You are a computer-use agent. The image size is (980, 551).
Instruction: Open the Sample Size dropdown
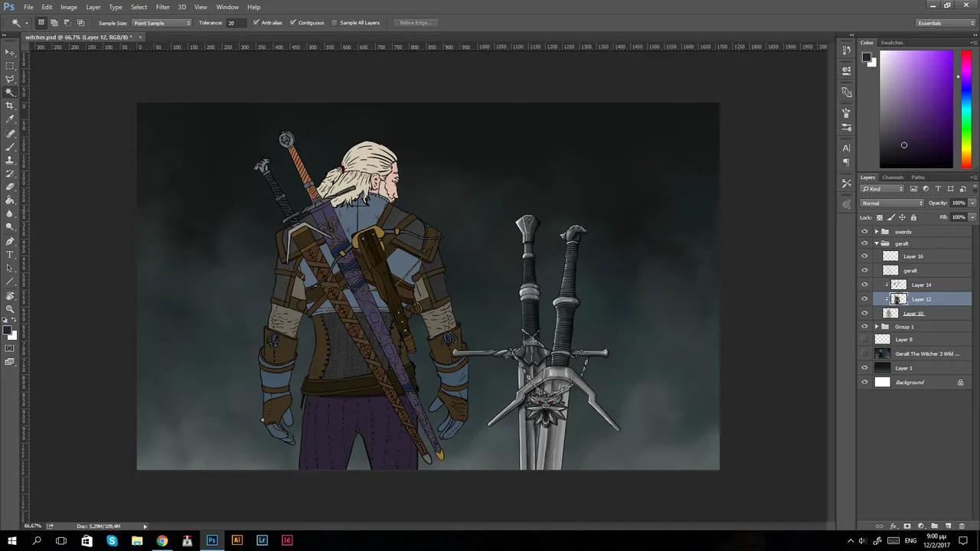click(x=162, y=23)
